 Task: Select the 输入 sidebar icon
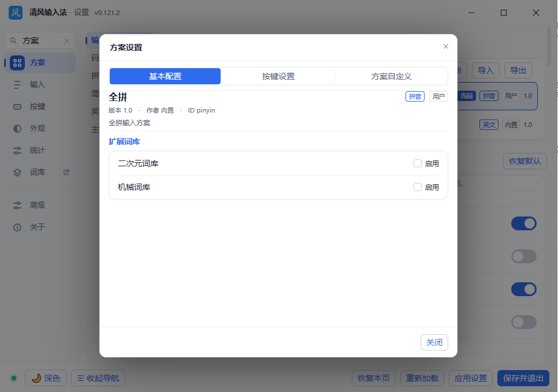coord(17,85)
